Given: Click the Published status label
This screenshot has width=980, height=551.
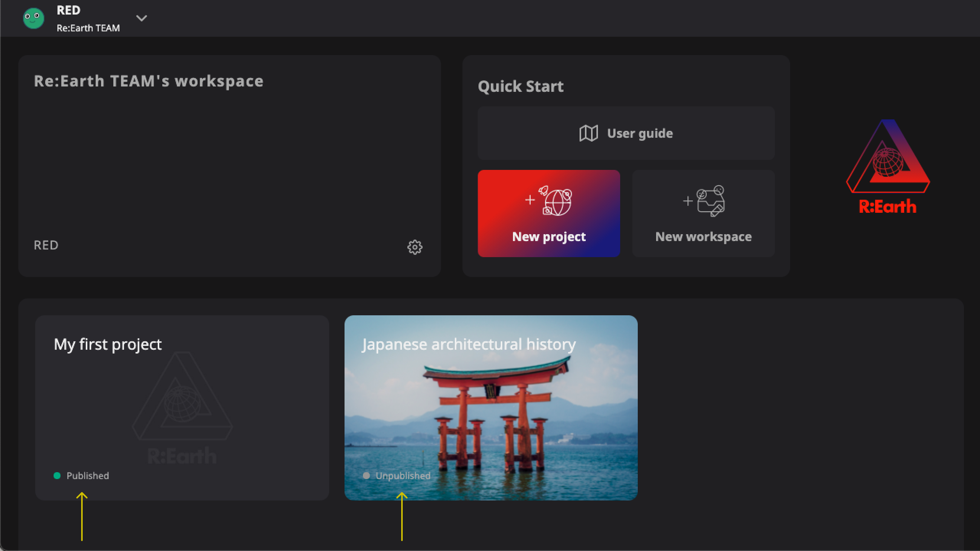Looking at the screenshot, I should point(88,476).
